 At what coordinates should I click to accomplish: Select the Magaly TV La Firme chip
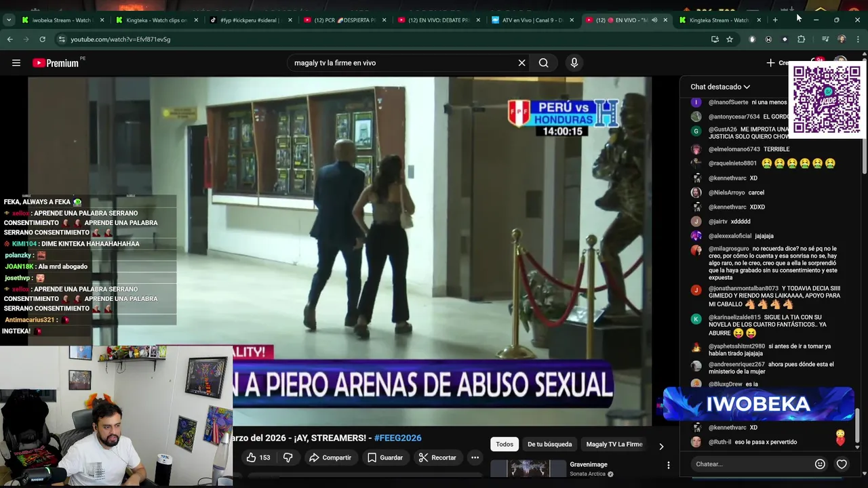coord(614,444)
